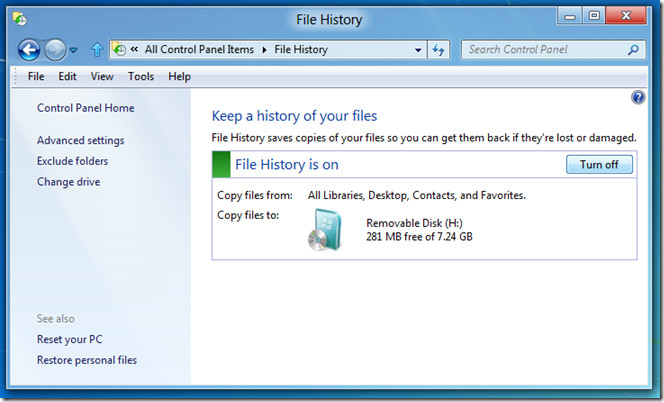Click the 'File History is on' status text
The width and height of the screenshot is (664, 402).
287,164
